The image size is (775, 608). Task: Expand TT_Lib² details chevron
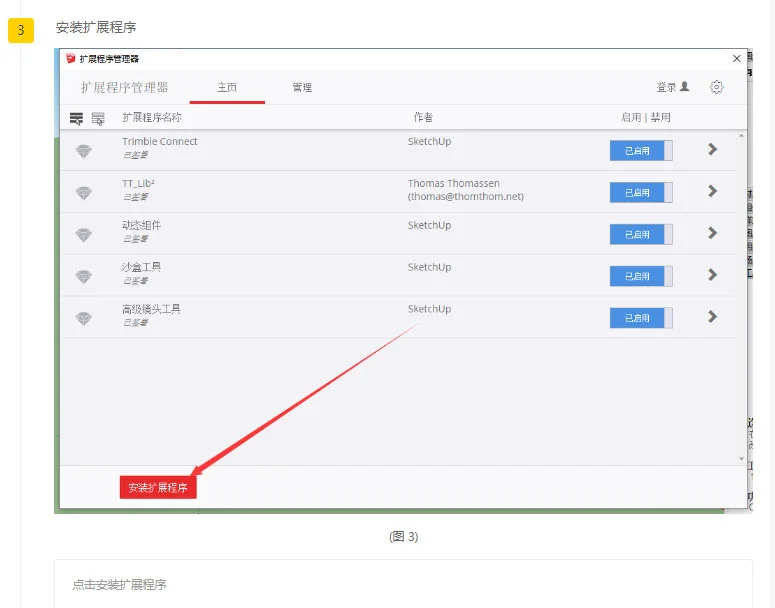[x=712, y=191]
